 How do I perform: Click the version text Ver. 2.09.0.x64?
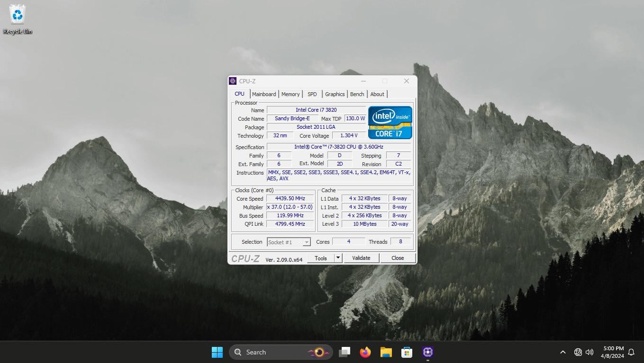tap(284, 259)
